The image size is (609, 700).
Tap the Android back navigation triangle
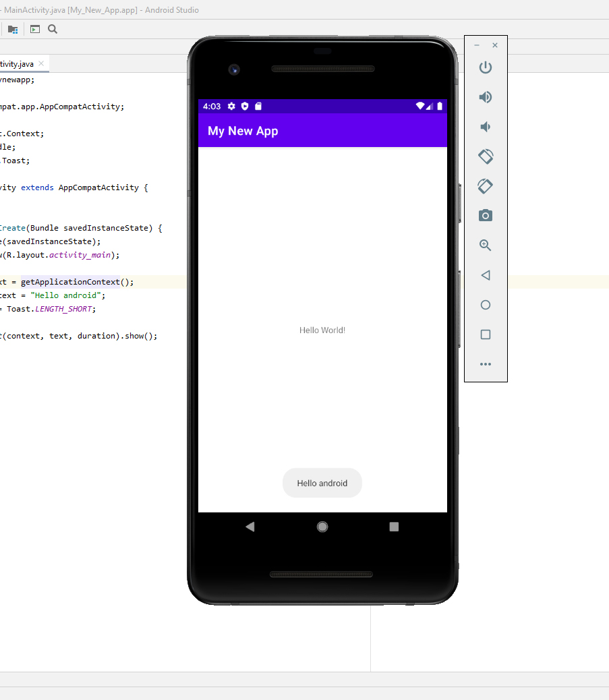coord(250,527)
